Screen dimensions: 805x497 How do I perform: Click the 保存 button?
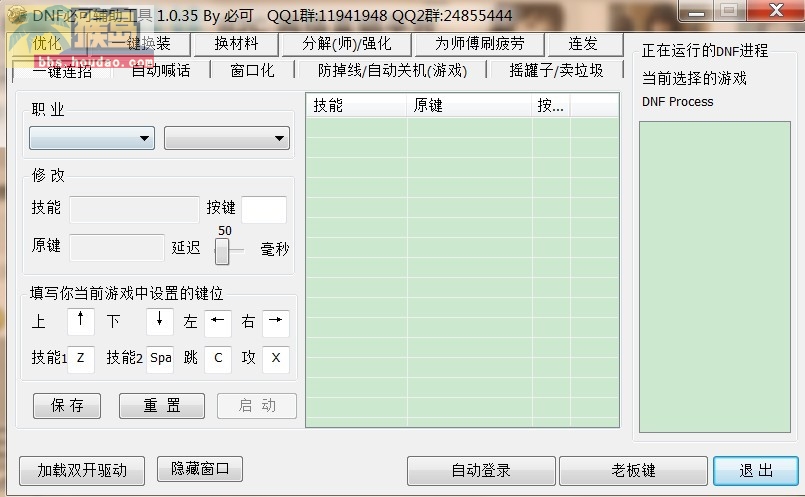(x=67, y=406)
